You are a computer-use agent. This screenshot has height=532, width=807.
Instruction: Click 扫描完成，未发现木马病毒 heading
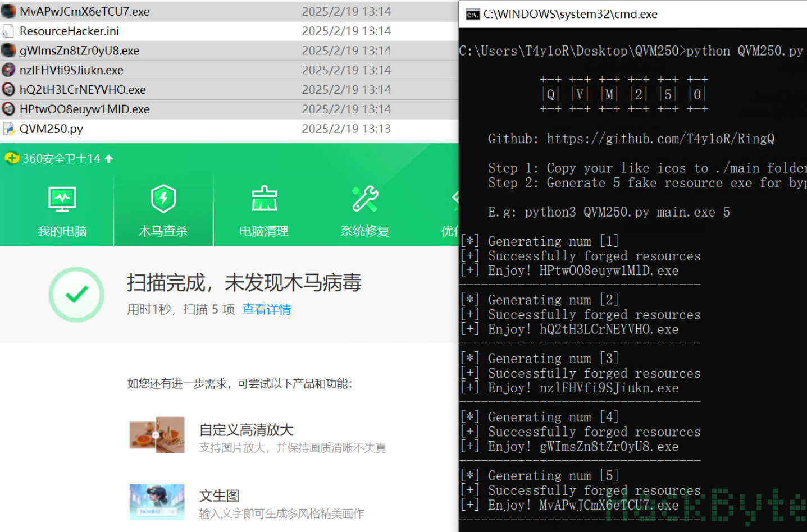244,282
